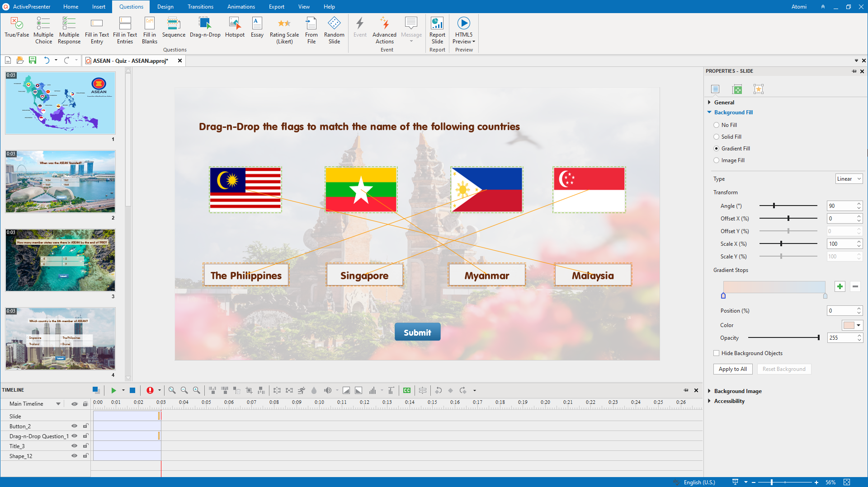Expand the Accessibility section

(x=709, y=401)
